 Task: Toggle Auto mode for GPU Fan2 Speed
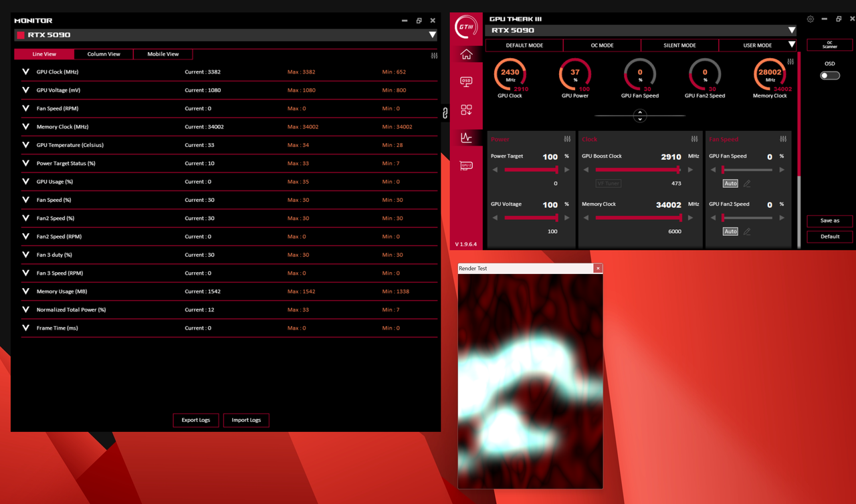(x=730, y=231)
